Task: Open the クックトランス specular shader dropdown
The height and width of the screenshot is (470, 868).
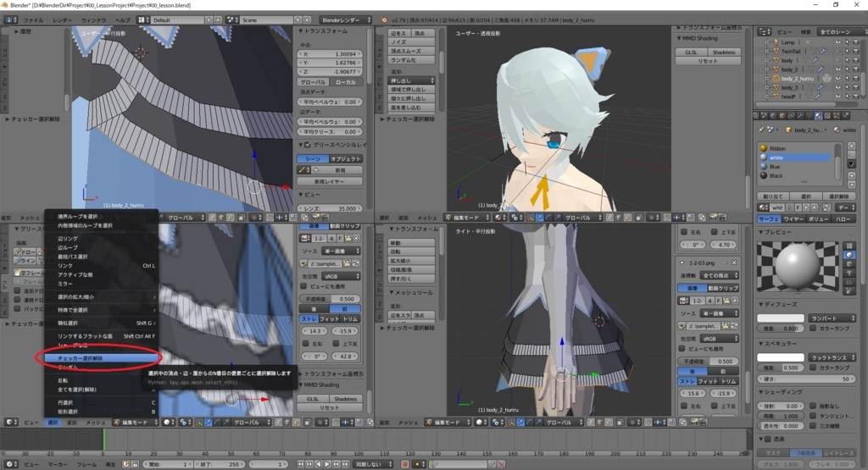Action: point(832,357)
